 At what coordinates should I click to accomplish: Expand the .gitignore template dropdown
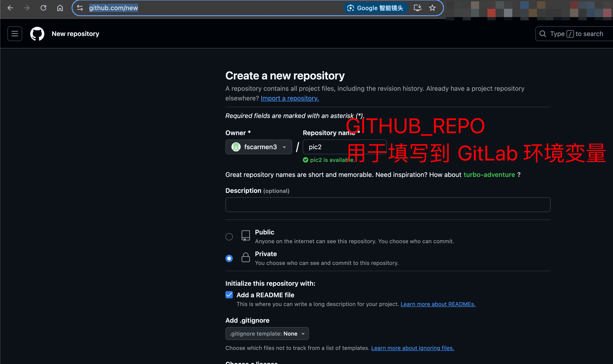[x=267, y=334]
